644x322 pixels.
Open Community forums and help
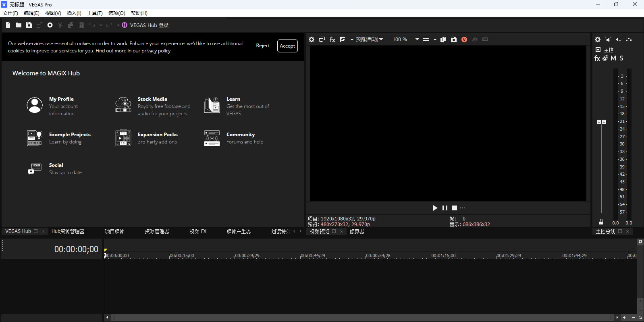point(234,138)
